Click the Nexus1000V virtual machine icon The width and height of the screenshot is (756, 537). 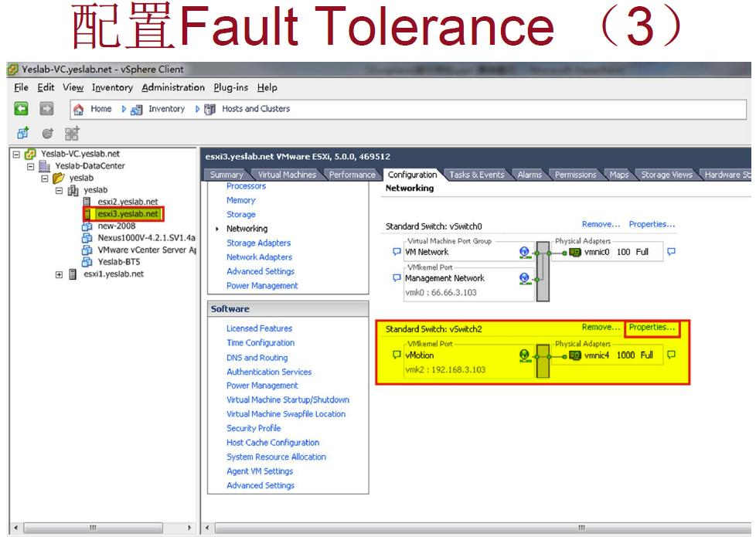(x=87, y=238)
